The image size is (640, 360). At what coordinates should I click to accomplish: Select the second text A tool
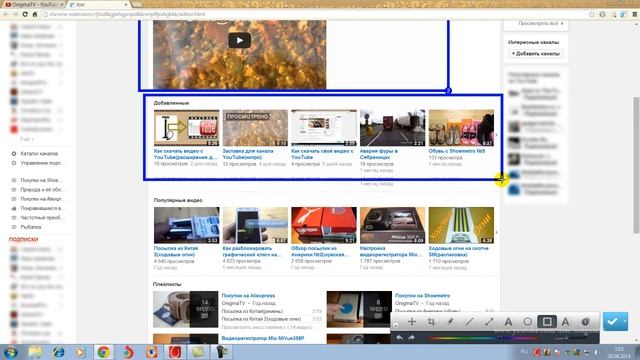[566, 322]
